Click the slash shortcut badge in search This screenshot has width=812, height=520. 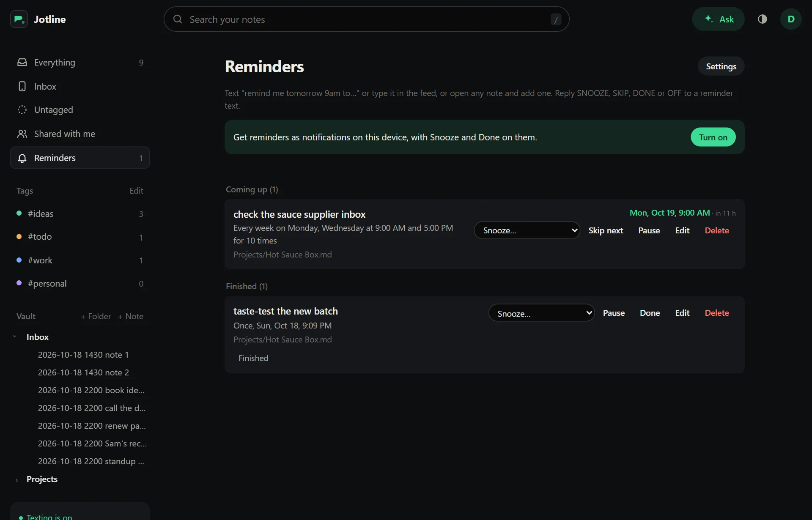556,19
